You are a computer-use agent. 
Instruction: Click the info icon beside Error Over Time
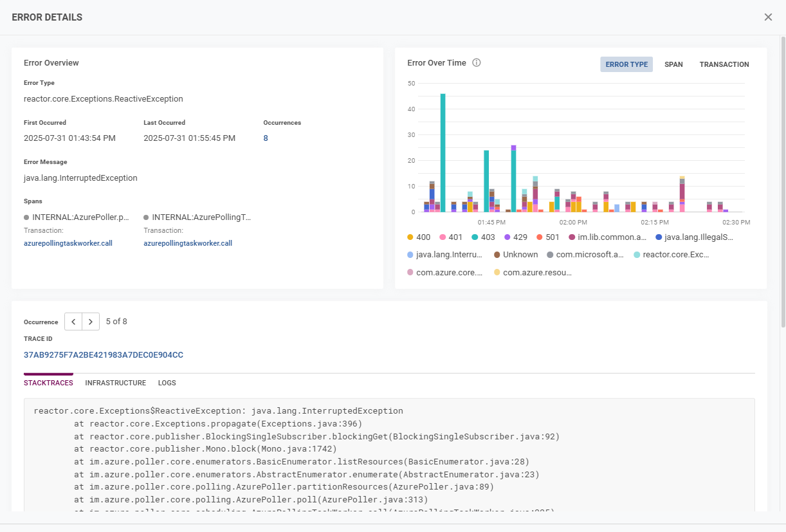477,63
